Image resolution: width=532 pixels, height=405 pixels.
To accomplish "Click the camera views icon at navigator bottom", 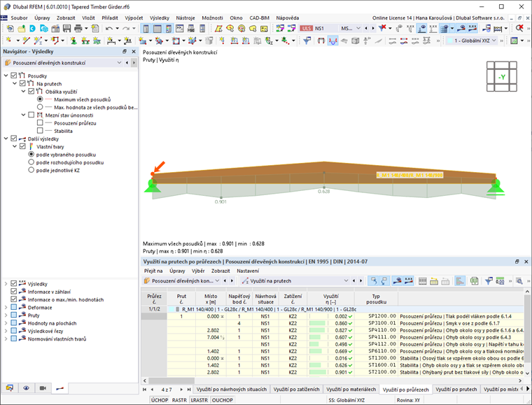I will click(42, 387).
